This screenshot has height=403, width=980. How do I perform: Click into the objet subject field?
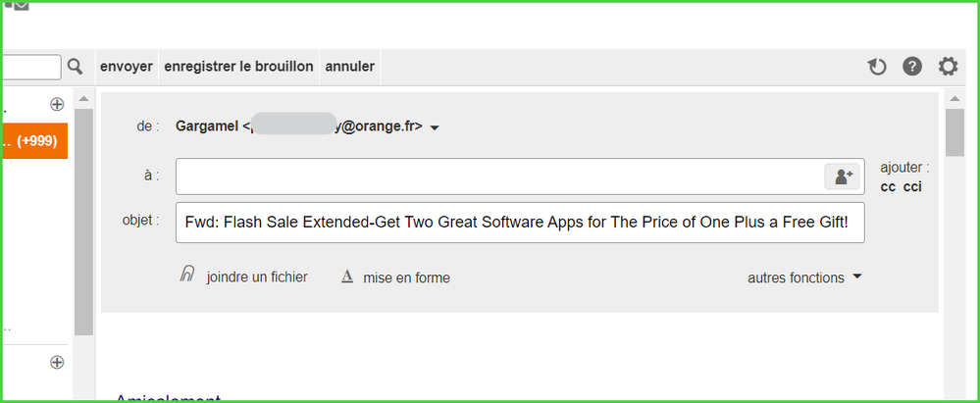click(x=520, y=222)
